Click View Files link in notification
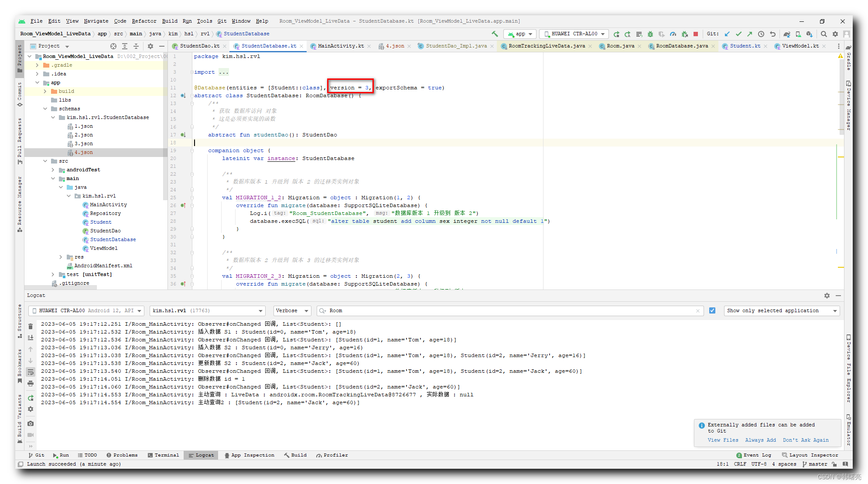 click(x=723, y=440)
